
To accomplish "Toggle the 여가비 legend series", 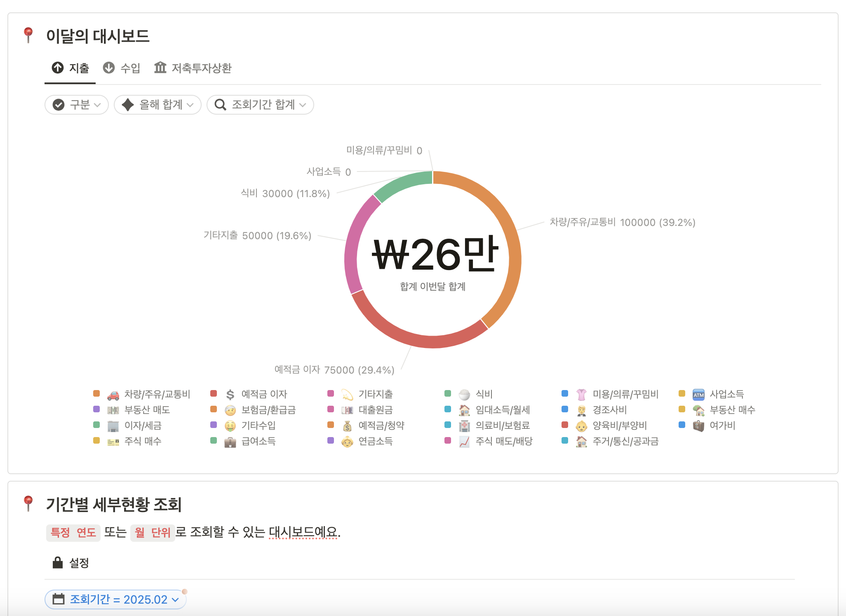I will 722,426.
